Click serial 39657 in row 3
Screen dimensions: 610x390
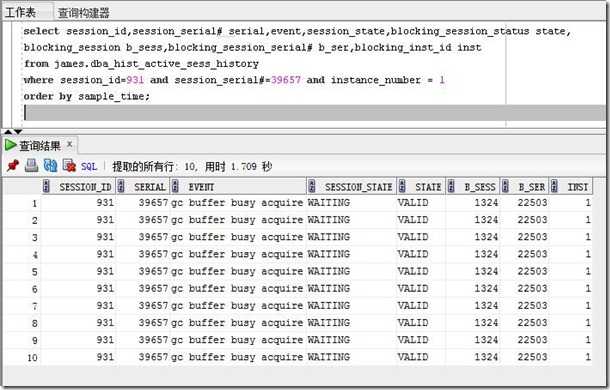pyautogui.click(x=153, y=237)
